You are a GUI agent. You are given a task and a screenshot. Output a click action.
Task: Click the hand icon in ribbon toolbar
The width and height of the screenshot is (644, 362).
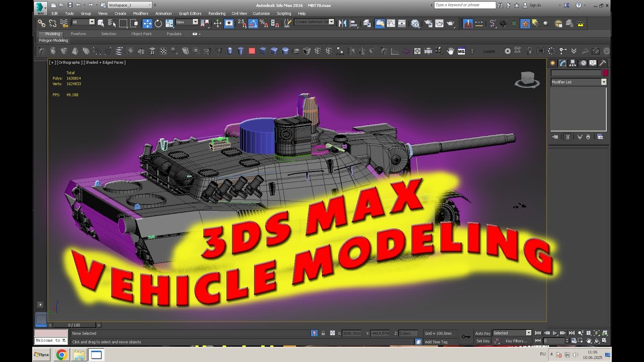[x=450, y=51]
